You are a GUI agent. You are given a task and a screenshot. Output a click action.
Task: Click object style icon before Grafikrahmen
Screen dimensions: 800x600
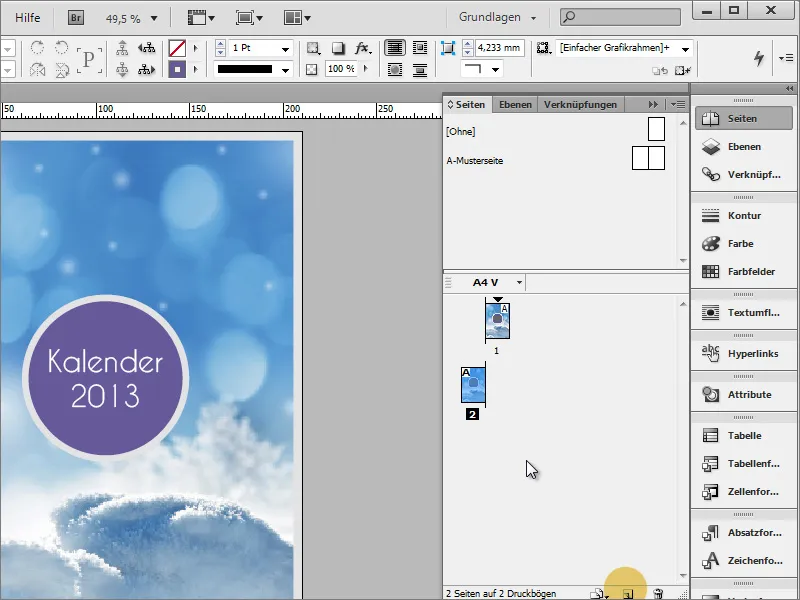(x=543, y=48)
